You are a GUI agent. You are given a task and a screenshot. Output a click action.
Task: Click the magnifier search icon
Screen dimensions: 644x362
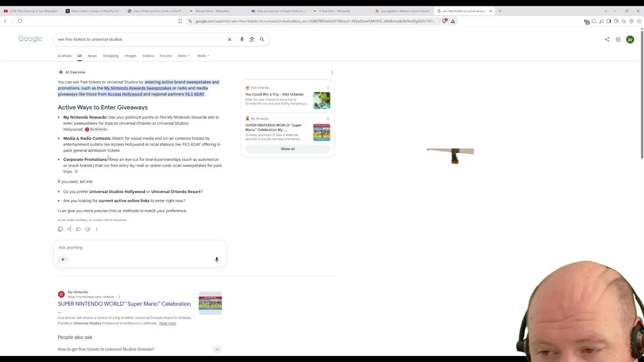click(262, 39)
